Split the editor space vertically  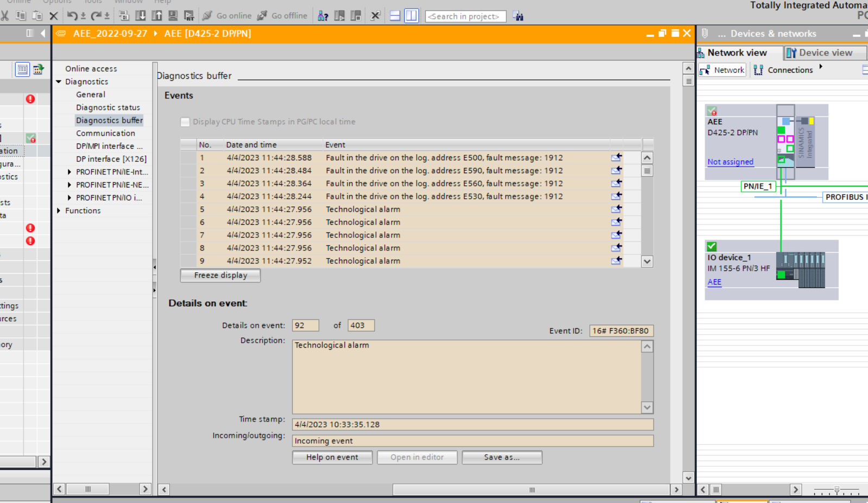pyautogui.click(x=411, y=16)
